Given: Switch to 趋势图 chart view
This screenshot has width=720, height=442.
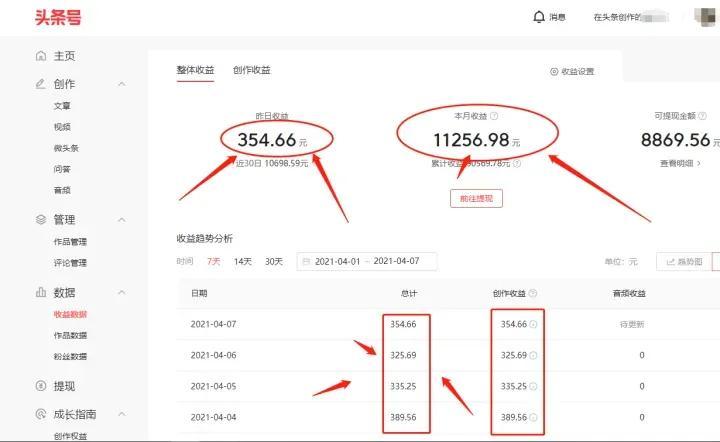Looking at the screenshot, I should click(684, 262).
